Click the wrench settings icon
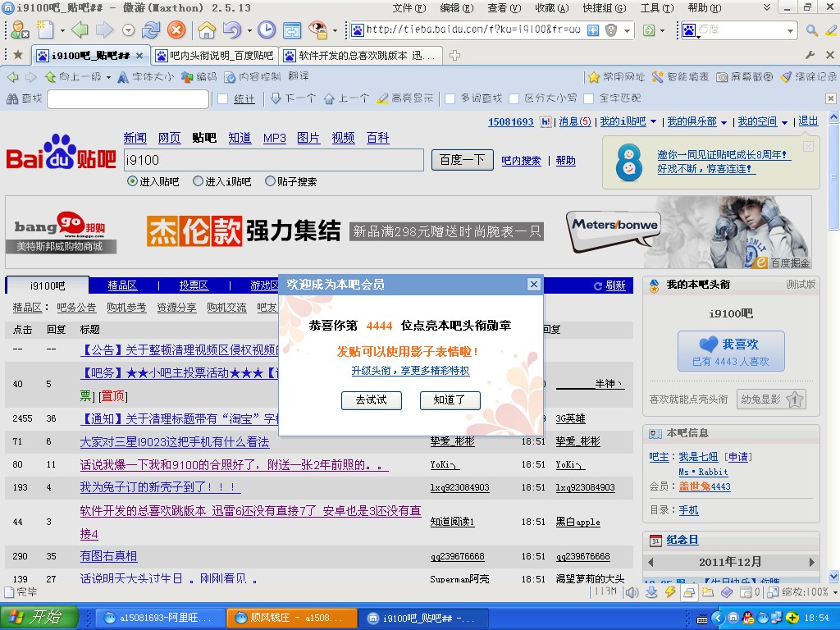 pos(810,55)
